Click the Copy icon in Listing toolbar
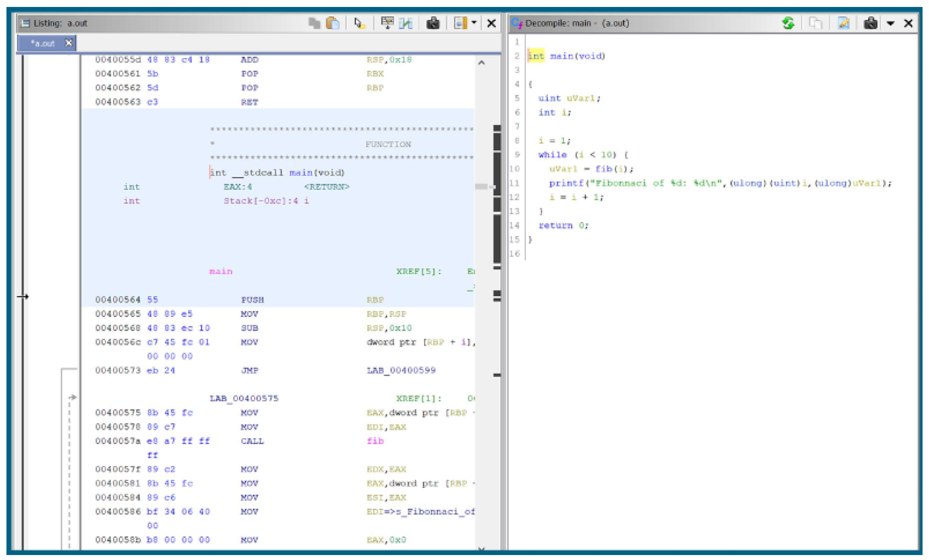The image size is (929, 560). (x=314, y=23)
